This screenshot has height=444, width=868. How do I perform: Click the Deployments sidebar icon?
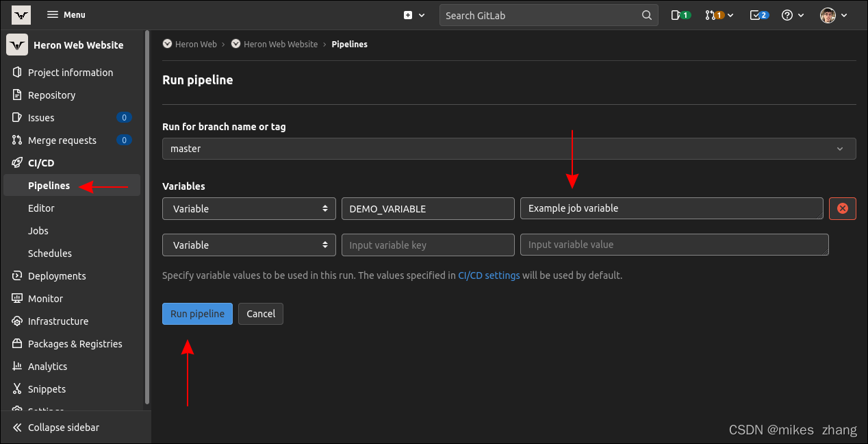pyautogui.click(x=17, y=275)
